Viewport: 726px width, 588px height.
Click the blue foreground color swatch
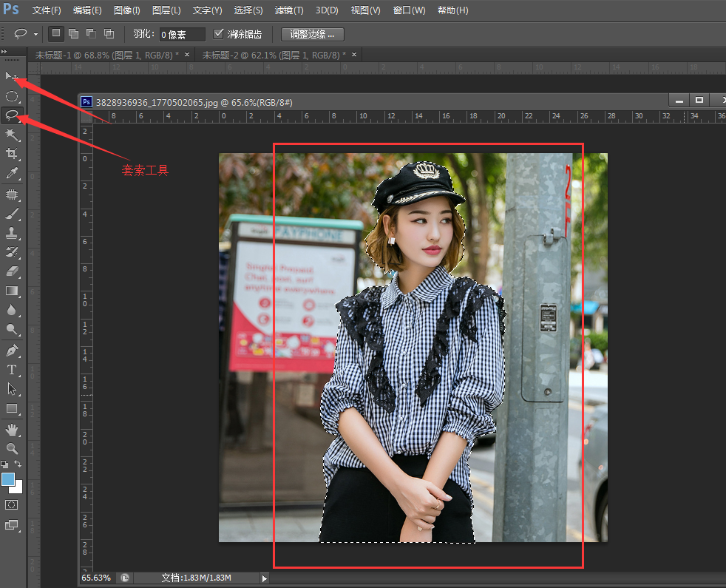pos(8,479)
